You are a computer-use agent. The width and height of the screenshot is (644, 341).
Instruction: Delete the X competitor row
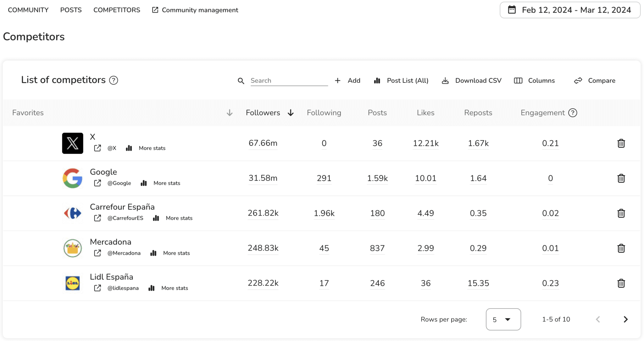pyautogui.click(x=621, y=143)
